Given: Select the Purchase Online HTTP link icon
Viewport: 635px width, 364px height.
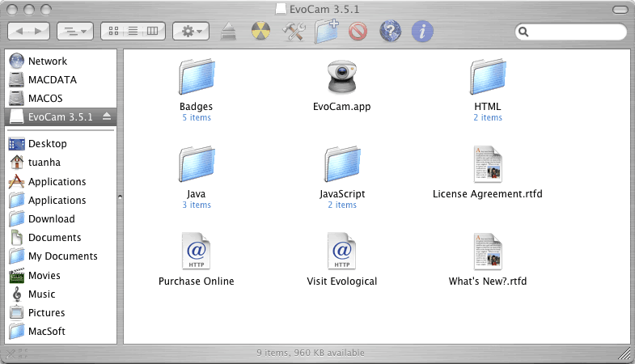Looking at the screenshot, I should (x=197, y=251).
